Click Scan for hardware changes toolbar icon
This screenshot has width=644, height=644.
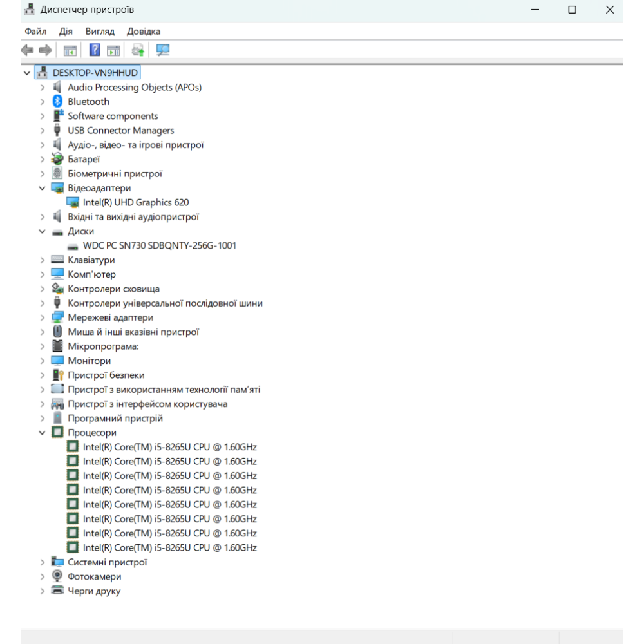[163, 50]
